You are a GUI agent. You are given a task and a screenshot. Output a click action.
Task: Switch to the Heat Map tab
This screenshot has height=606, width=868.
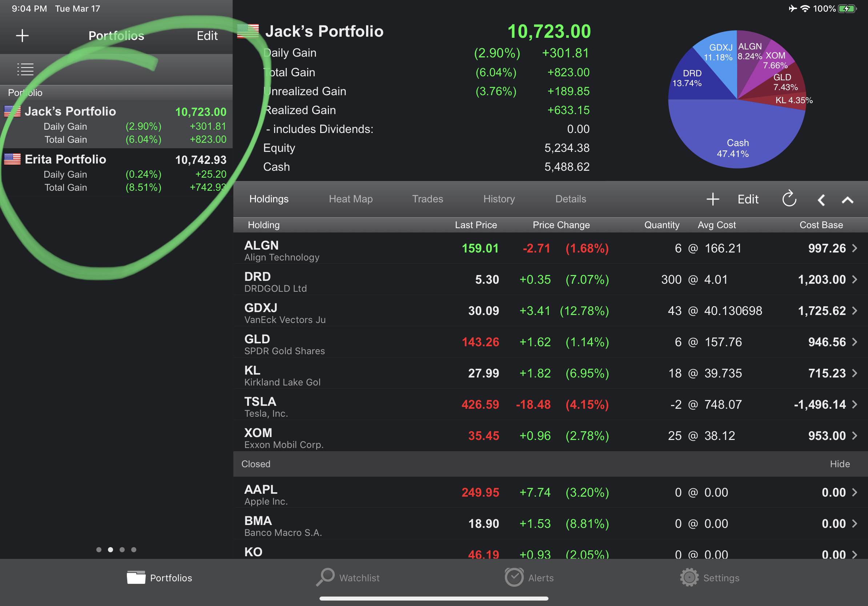[x=350, y=199]
